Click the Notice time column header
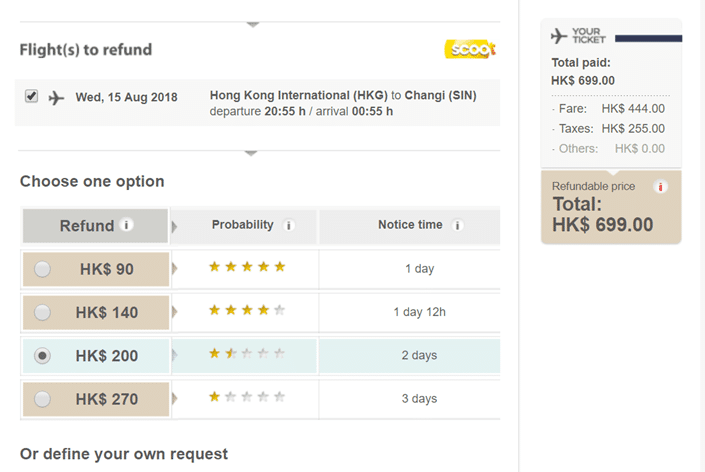705x472 pixels. (x=410, y=225)
